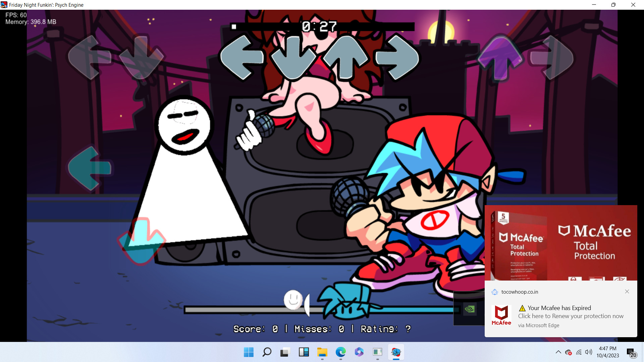Click the taskbar app beside the Funkin icon
This screenshot has height=362, width=644.
377,352
